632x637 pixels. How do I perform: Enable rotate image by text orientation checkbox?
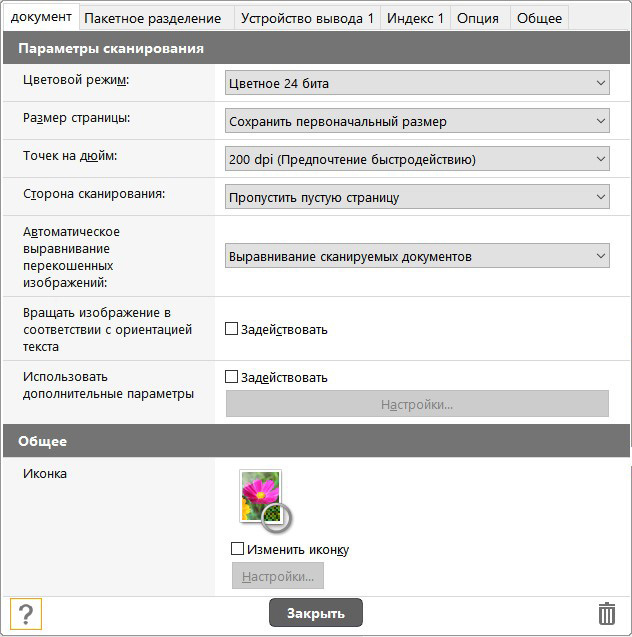232,329
